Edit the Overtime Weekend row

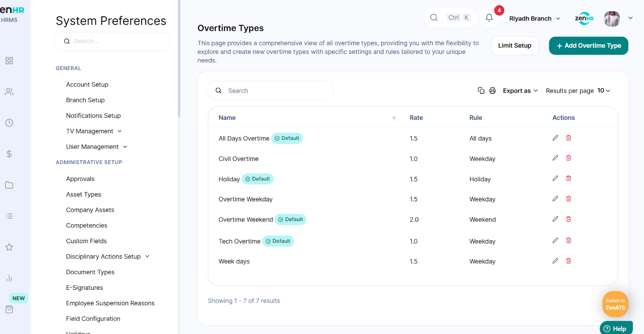pyautogui.click(x=555, y=219)
